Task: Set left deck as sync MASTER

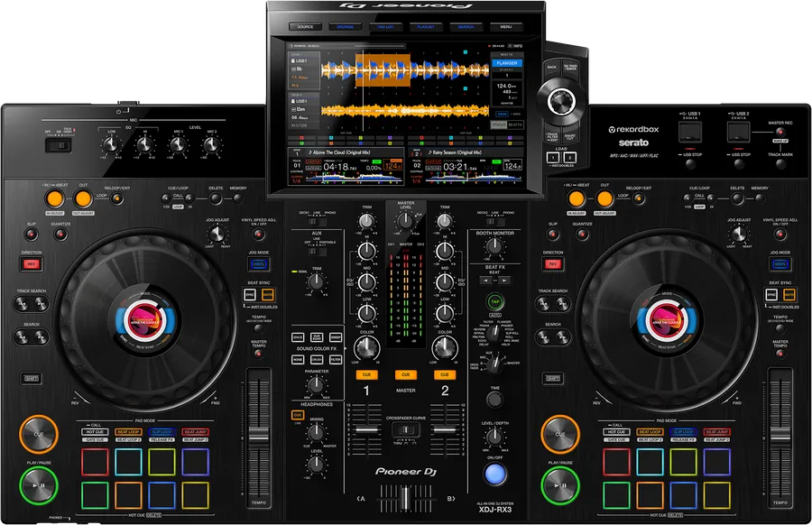Action: pyautogui.click(x=267, y=295)
